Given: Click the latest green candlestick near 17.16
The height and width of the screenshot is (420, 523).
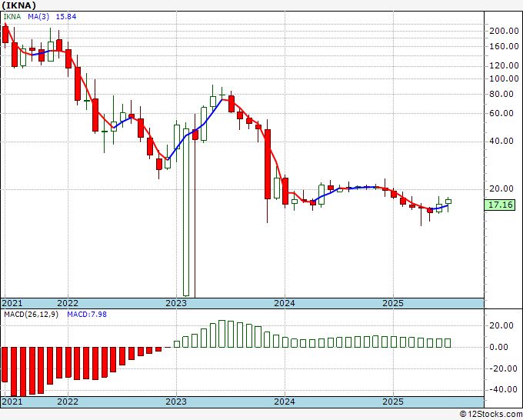Looking at the screenshot, I should pyautogui.click(x=448, y=202).
